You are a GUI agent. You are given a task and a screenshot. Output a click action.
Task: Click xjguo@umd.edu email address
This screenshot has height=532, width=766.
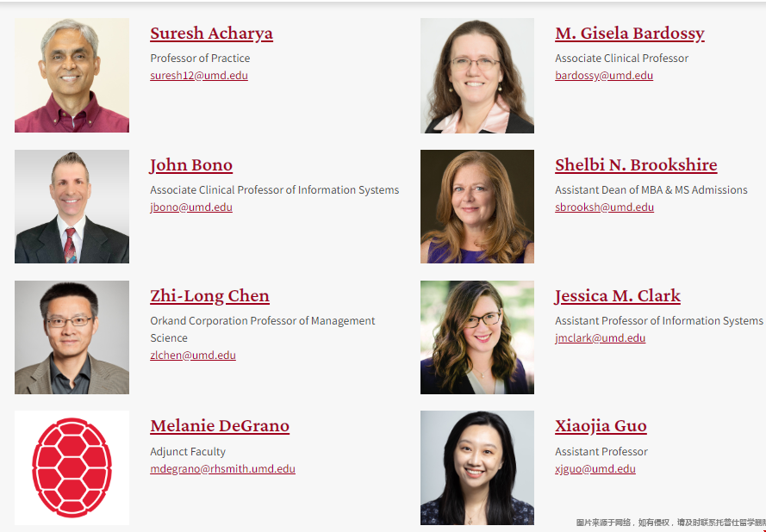[x=595, y=469]
